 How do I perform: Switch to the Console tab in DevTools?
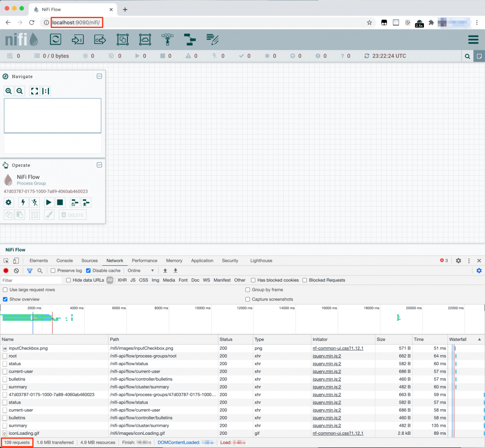[64, 260]
